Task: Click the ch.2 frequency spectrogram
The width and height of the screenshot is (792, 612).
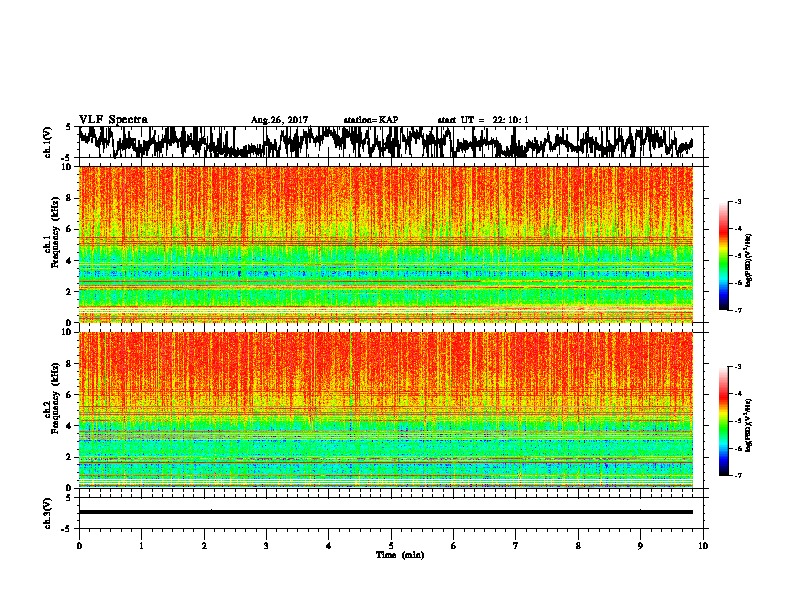Action: coord(386,410)
